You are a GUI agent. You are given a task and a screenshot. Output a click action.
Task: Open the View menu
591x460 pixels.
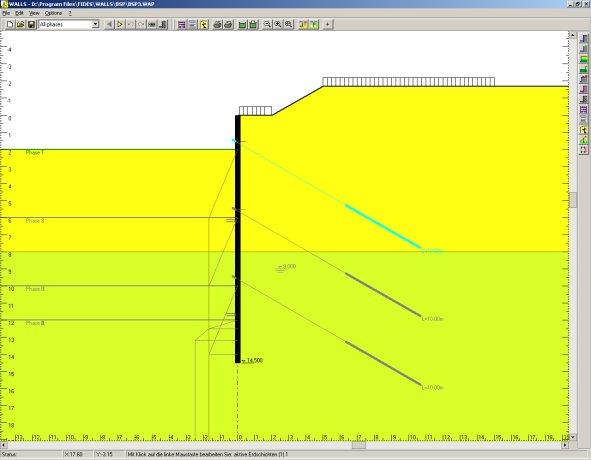[34, 13]
